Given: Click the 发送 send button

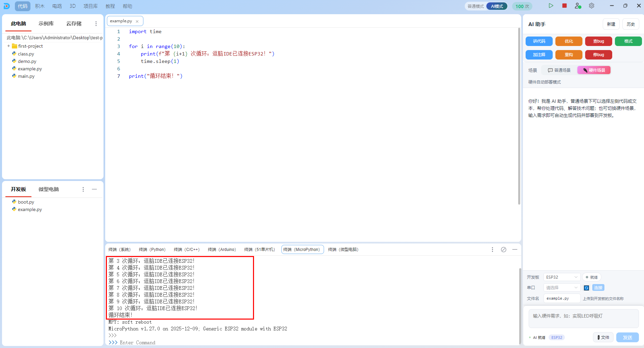Looking at the screenshot, I should pyautogui.click(x=627, y=338).
